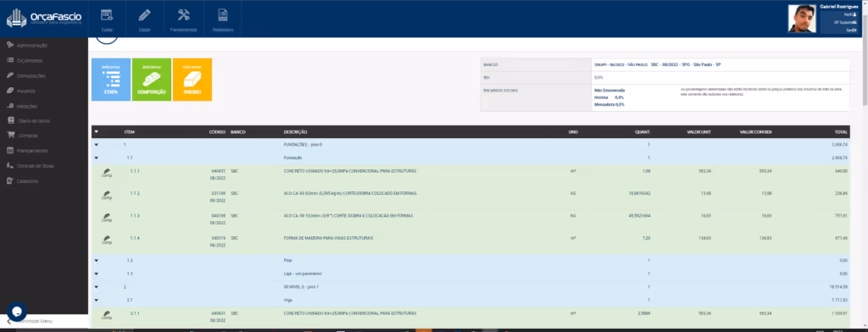868x332 pixels.
Task: Add a new Composição tile
Action: click(152, 80)
